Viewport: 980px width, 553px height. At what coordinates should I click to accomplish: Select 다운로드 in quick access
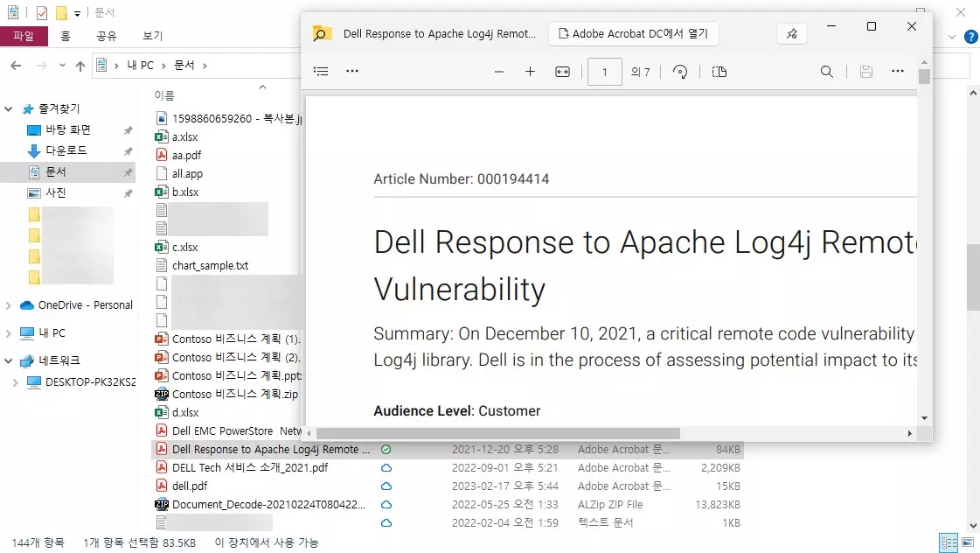coord(66,150)
